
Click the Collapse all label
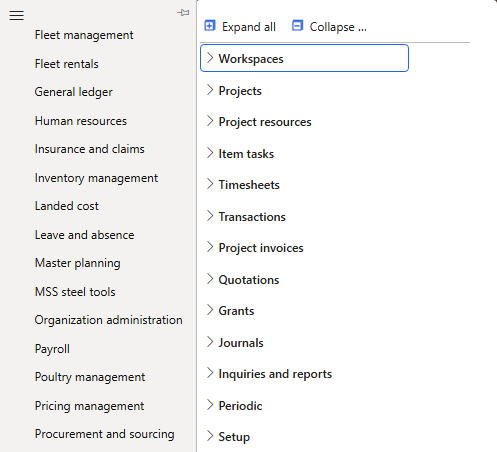point(338,27)
